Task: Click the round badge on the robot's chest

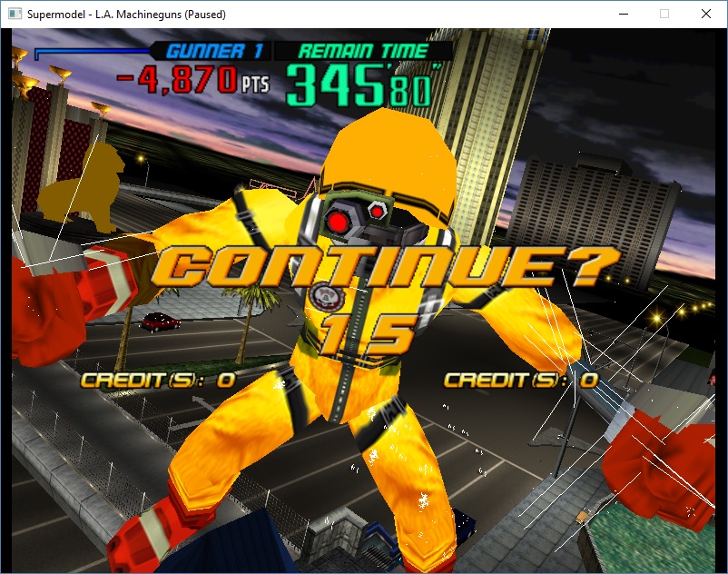Action: [328, 297]
